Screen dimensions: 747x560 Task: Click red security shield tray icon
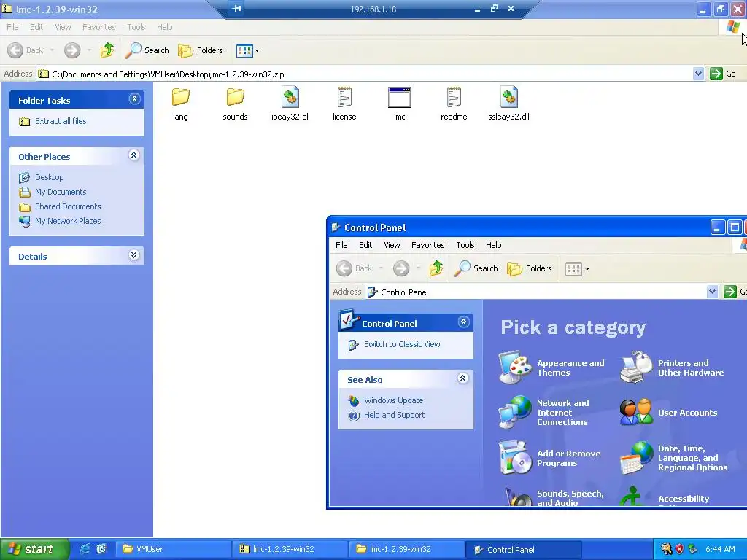[679, 549]
